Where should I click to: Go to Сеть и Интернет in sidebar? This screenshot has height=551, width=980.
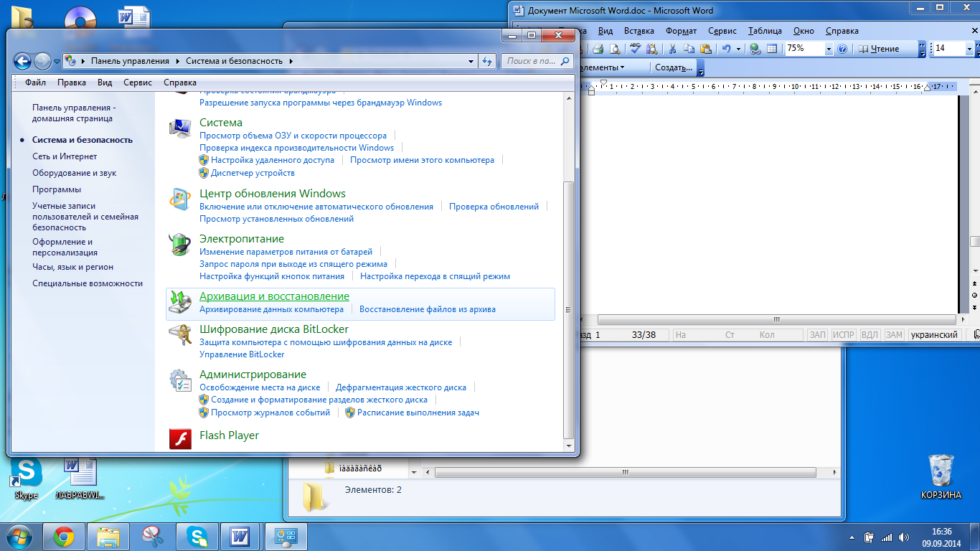tap(65, 156)
